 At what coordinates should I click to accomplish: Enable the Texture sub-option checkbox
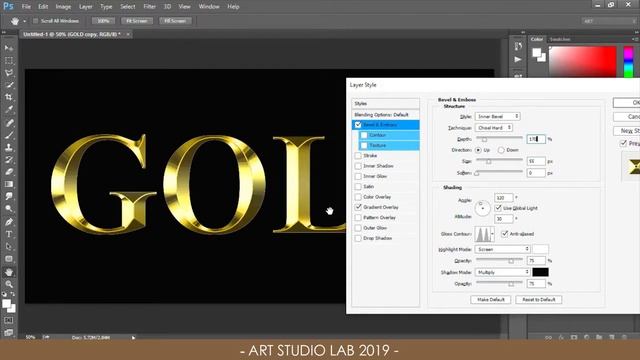click(x=364, y=145)
